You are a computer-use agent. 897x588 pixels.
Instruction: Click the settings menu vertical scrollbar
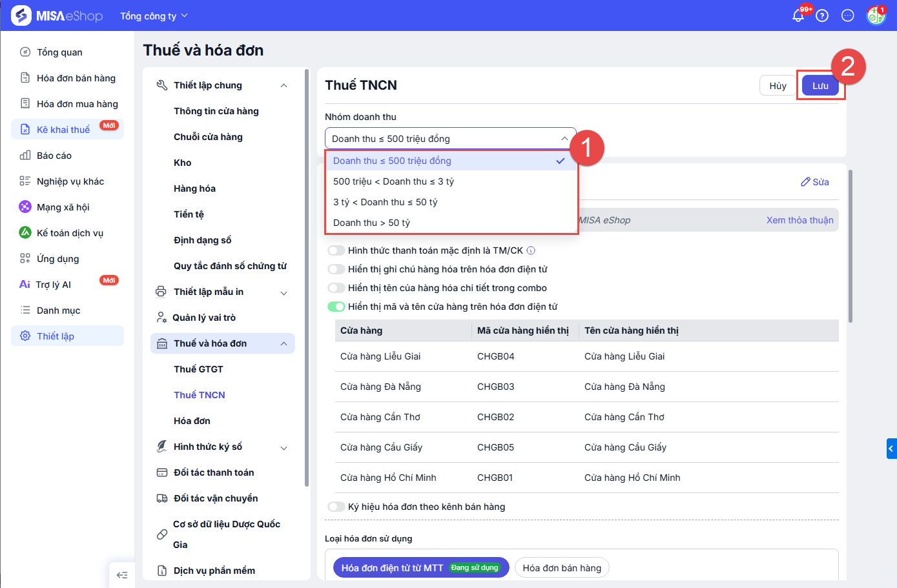click(307, 278)
